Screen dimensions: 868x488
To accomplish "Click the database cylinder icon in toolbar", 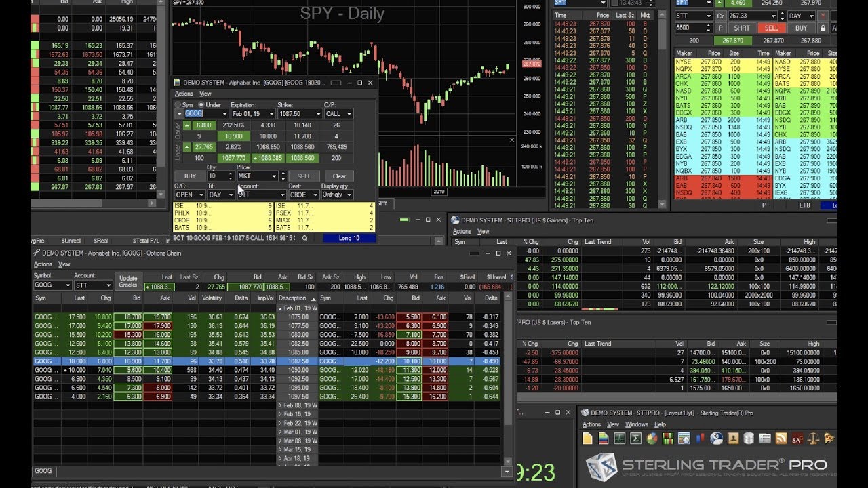I will click(x=749, y=439).
